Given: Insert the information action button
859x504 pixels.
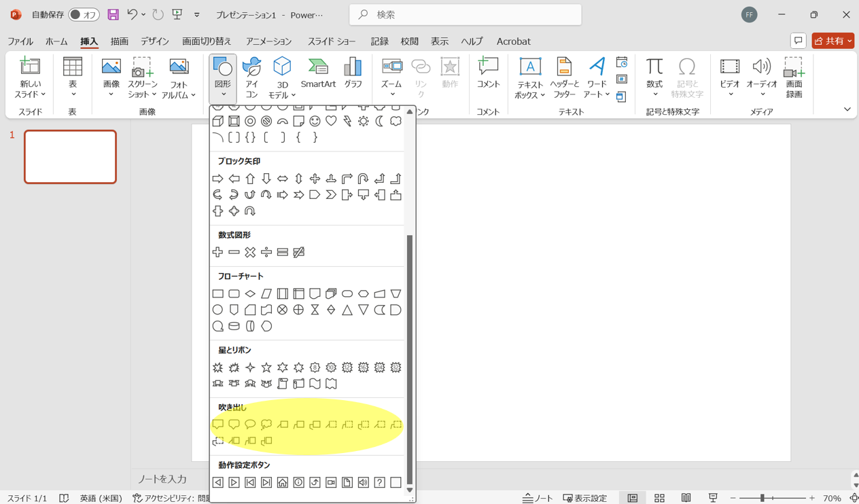Looking at the screenshot, I should point(299,482).
